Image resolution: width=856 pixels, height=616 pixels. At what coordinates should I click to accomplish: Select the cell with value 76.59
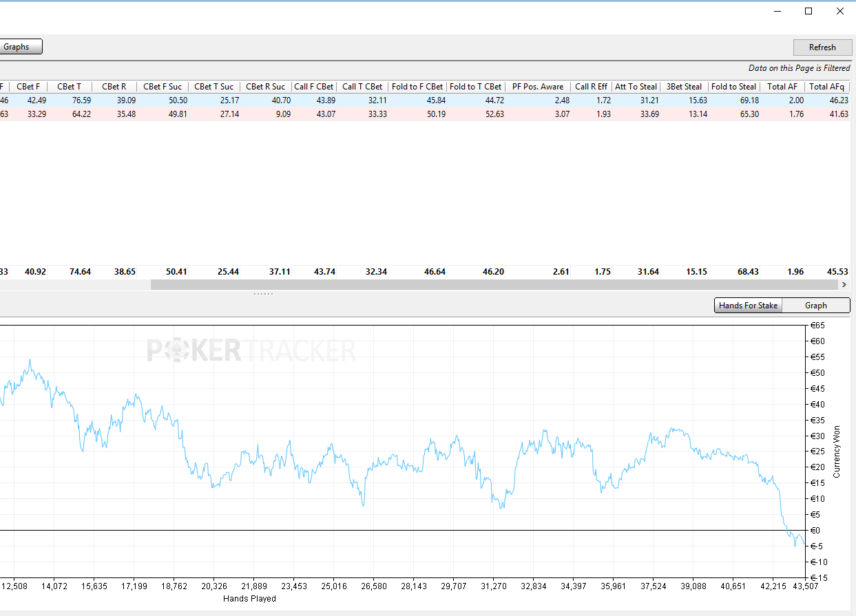[x=80, y=100]
